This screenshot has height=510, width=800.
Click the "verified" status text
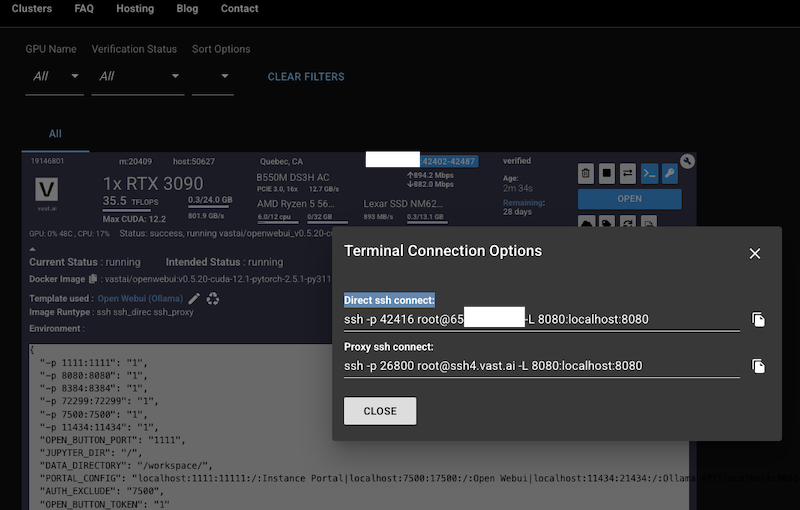coord(517,161)
